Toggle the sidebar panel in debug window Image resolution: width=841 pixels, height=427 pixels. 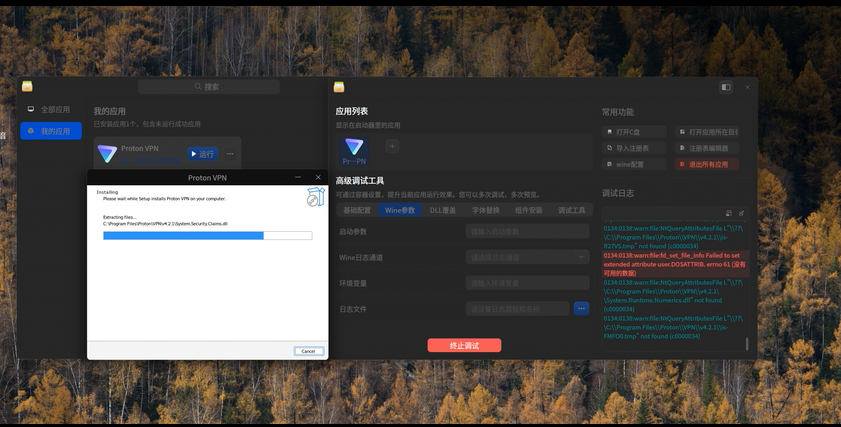[x=726, y=87]
